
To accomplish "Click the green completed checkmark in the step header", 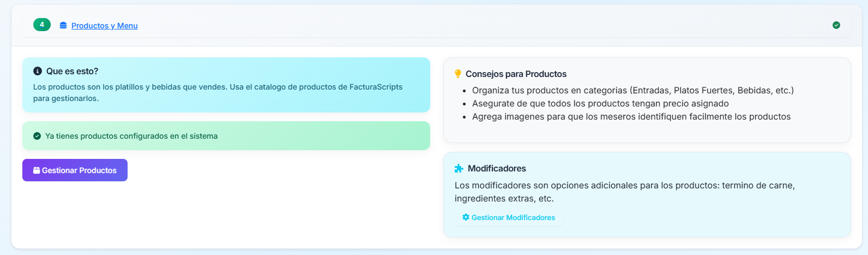I will (x=836, y=25).
